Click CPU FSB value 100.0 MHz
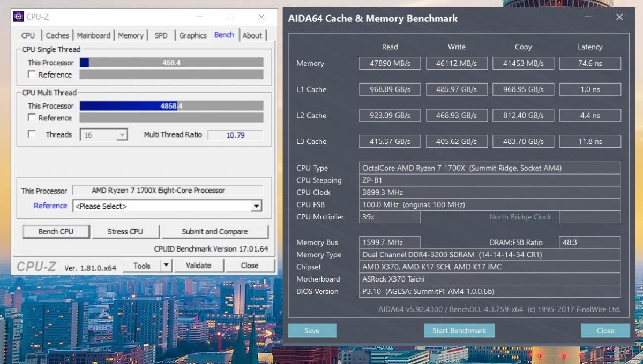 tap(490, 204)
